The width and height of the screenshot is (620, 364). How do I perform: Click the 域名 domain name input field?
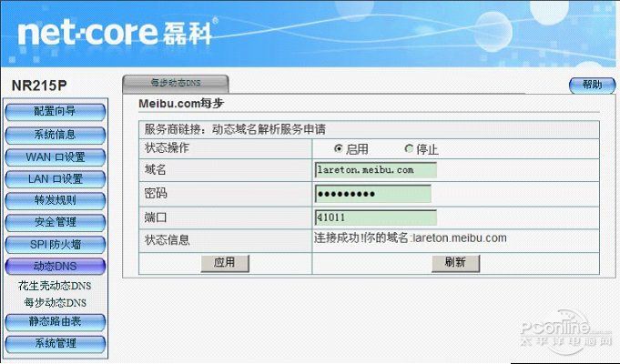[375, 170]
